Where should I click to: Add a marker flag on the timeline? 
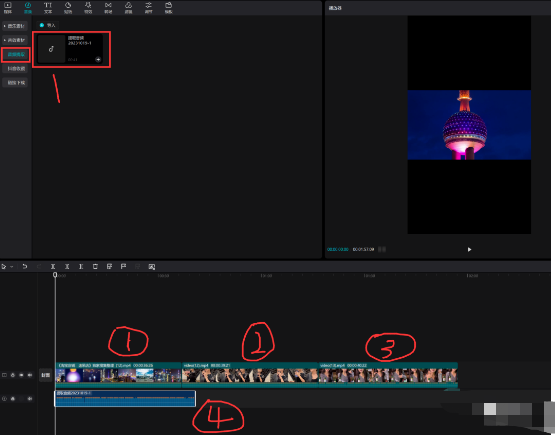pos(124,267)
